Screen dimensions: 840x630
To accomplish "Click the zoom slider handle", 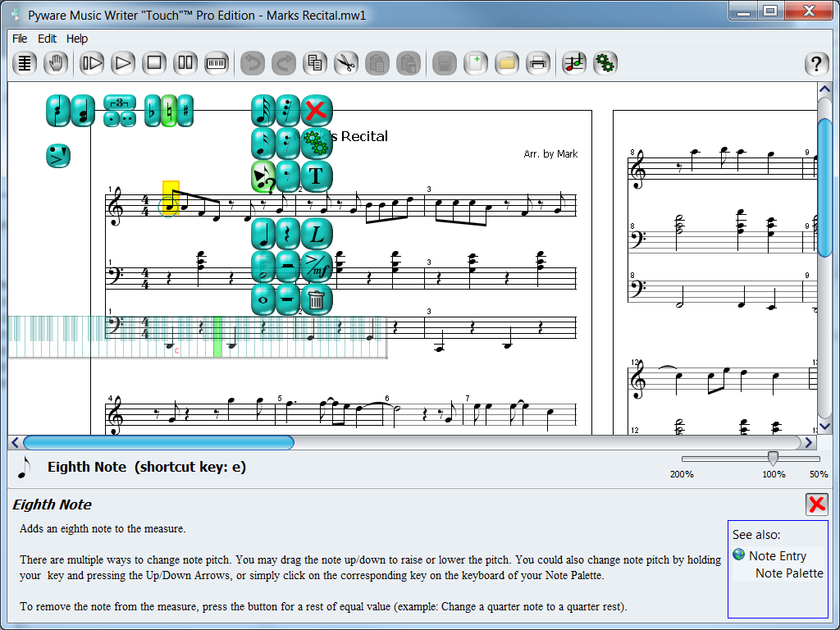I will [x=772, y=459].
